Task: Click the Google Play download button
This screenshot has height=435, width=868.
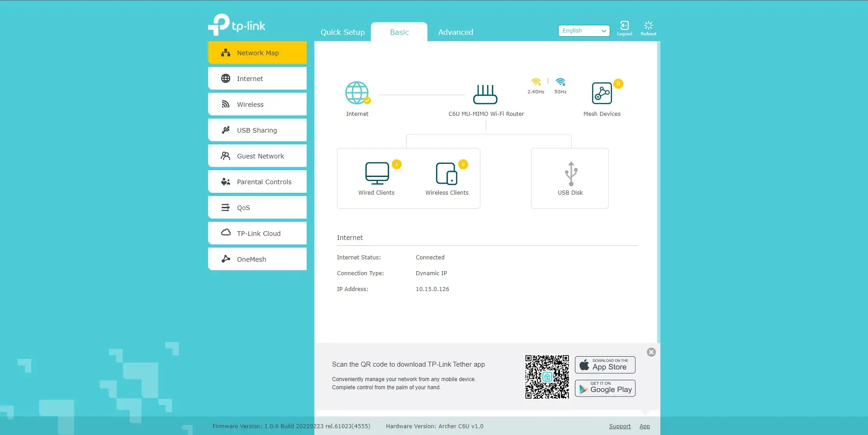Action: coord(605,388)
